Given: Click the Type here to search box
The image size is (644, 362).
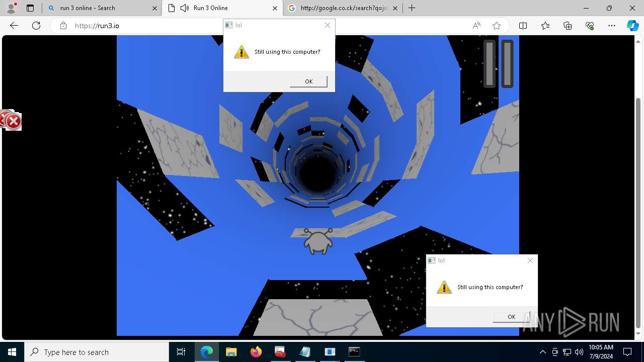Looking at the screenshot, I should 97,352.
